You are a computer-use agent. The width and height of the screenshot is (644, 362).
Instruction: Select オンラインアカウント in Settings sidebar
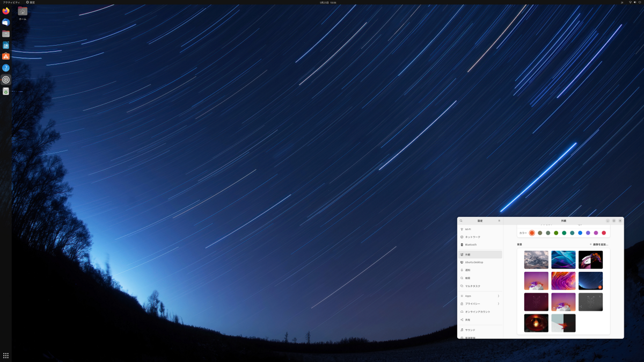pos(480,312)
